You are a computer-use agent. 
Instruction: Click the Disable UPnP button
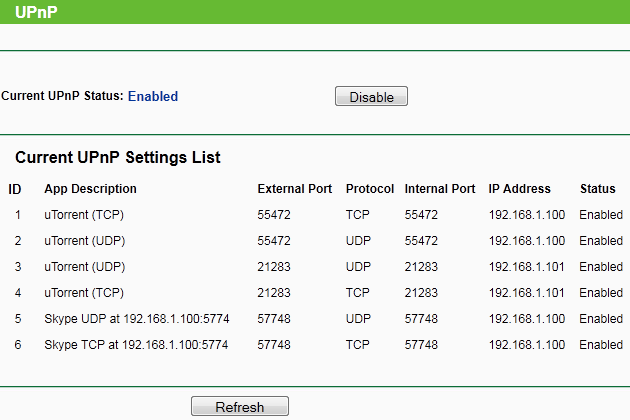coord(371,97)
